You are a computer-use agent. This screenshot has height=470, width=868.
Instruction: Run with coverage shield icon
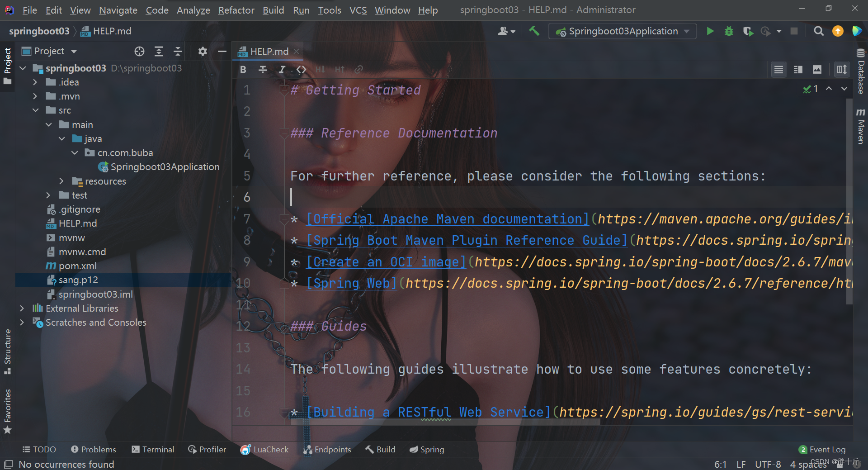pyautogui.click(x=748, y=31)
